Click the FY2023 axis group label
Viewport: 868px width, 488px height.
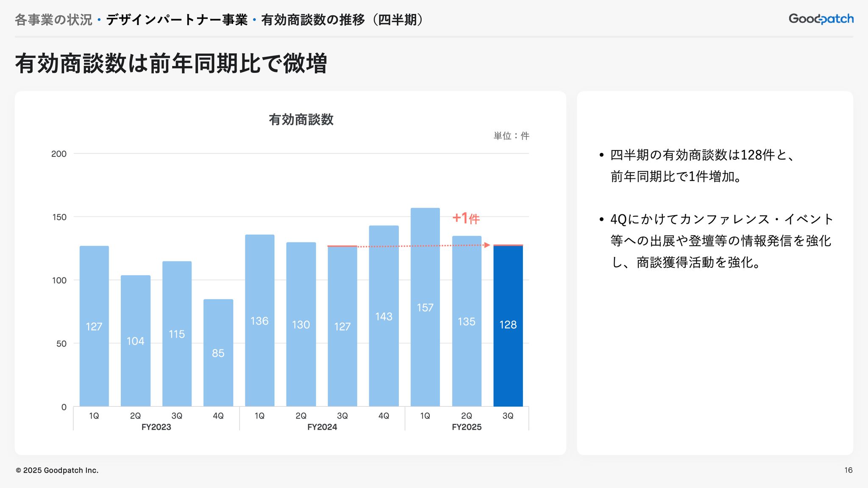pos(156,427)
